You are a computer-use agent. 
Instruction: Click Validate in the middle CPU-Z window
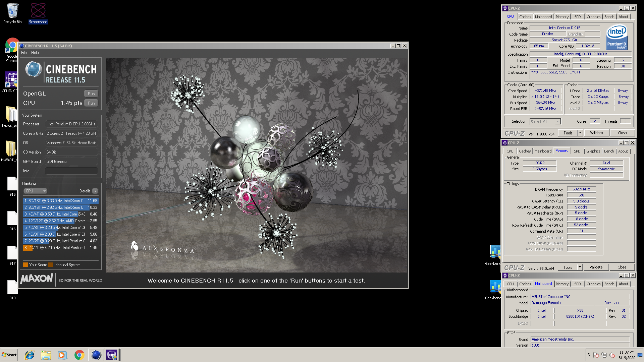pos(596,267)
